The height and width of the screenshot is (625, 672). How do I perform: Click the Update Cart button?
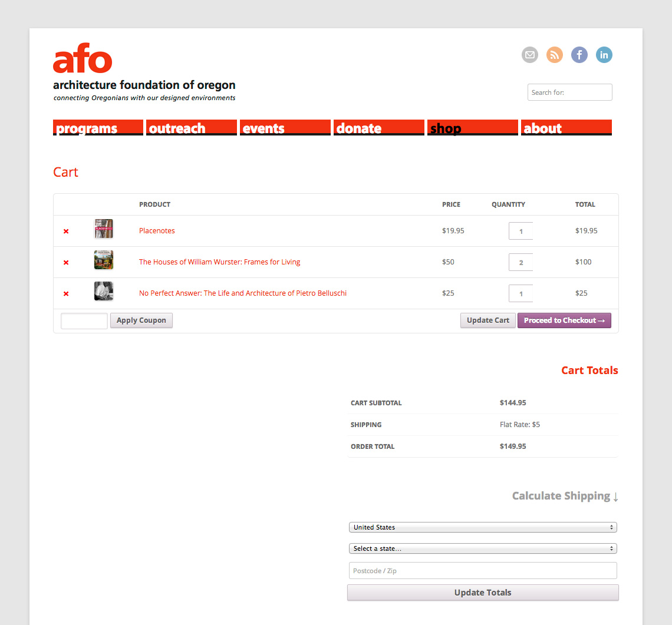[487, 320]
